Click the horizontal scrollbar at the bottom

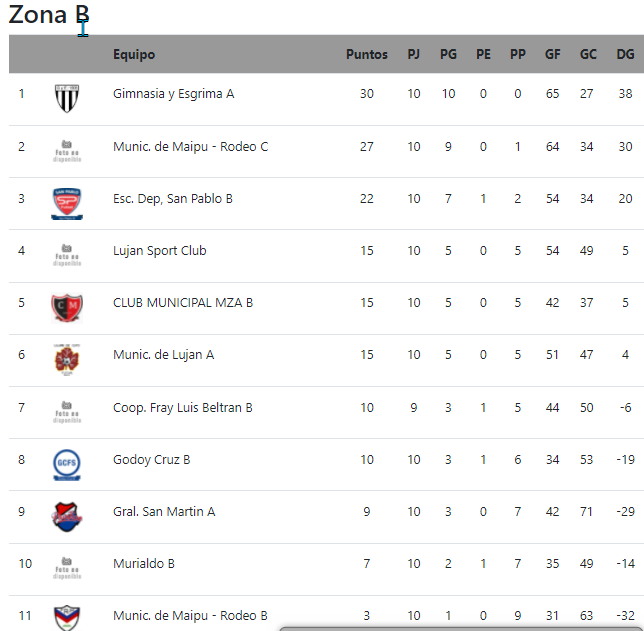462,629
